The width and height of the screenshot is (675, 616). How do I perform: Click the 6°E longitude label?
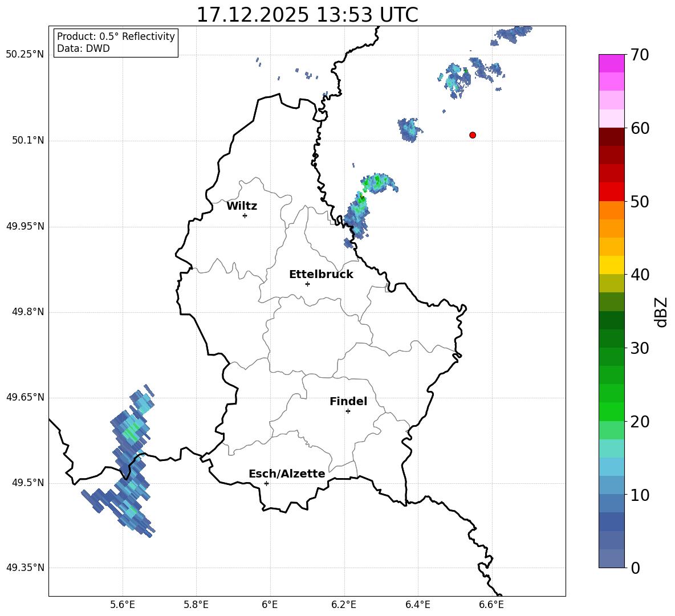click(x=270, y=605)
